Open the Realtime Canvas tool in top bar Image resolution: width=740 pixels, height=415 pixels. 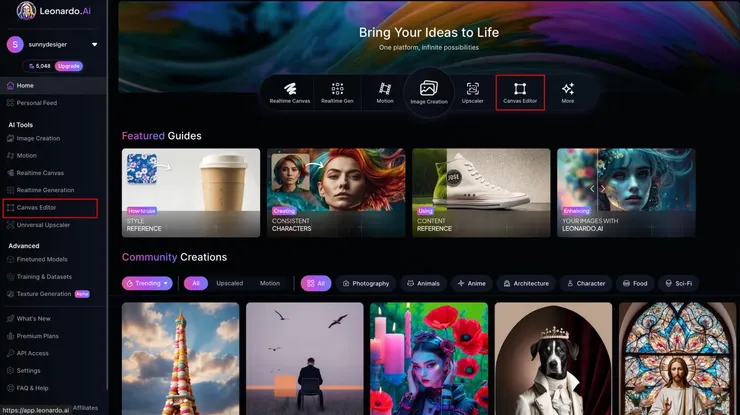coord(290,93)
